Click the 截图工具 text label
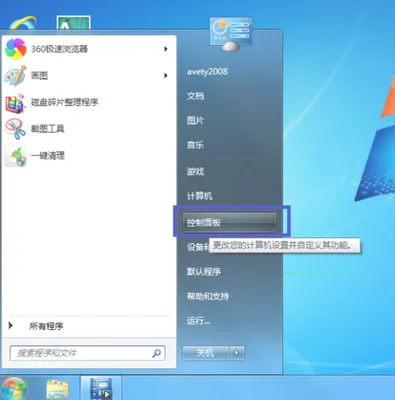This screenshot has height=400, width=395. pos(48,129)
